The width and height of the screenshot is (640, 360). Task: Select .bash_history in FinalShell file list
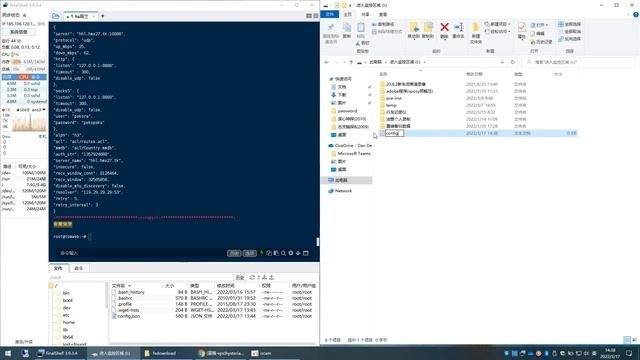click(x=131, y=292)
